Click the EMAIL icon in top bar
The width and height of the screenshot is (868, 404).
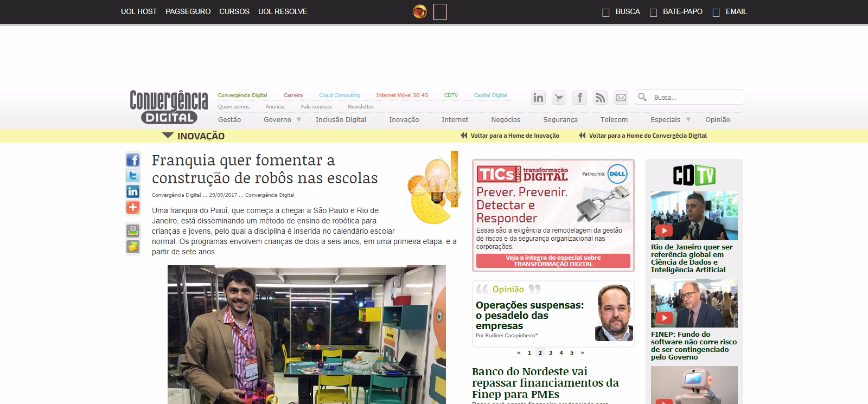coord(716,12)
